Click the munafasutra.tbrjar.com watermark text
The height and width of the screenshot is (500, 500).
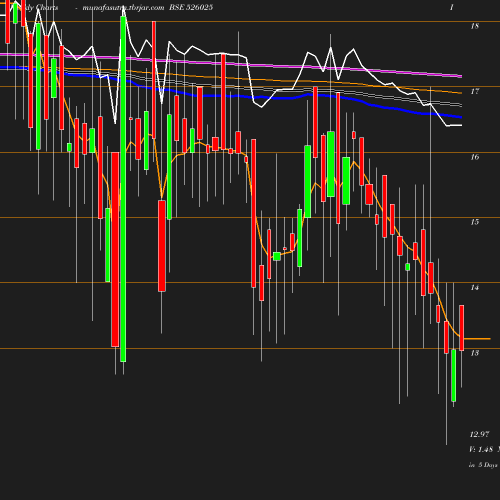coord(123,8)
